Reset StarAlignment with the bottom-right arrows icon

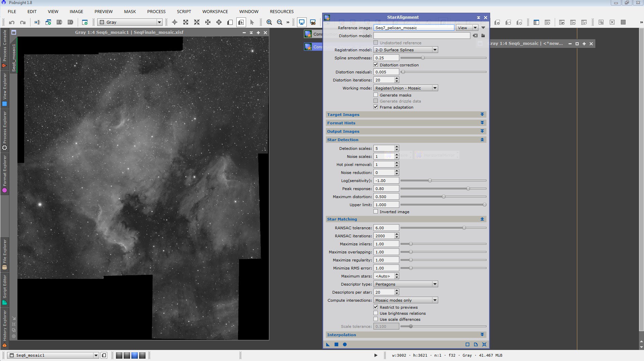(x=484, y=344)
